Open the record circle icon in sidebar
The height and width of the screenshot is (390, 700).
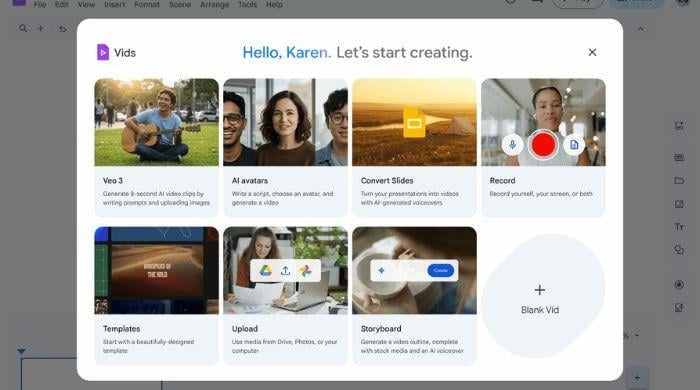(679, 285)
